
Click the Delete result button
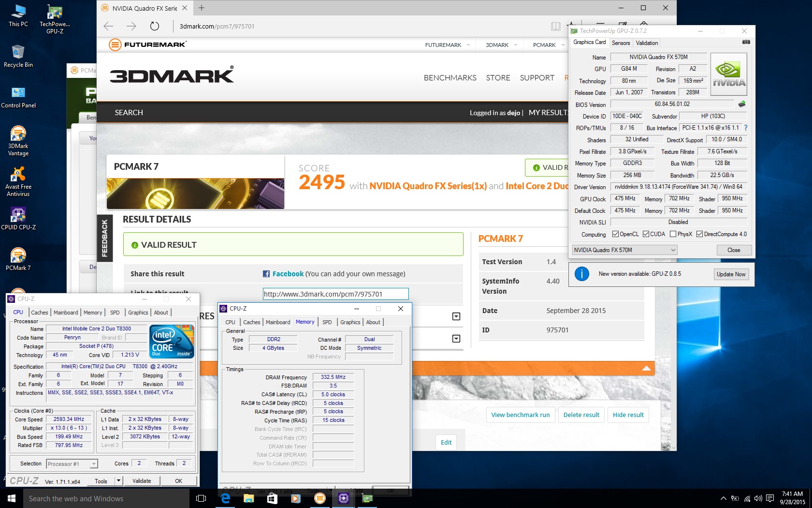(581, 415)
